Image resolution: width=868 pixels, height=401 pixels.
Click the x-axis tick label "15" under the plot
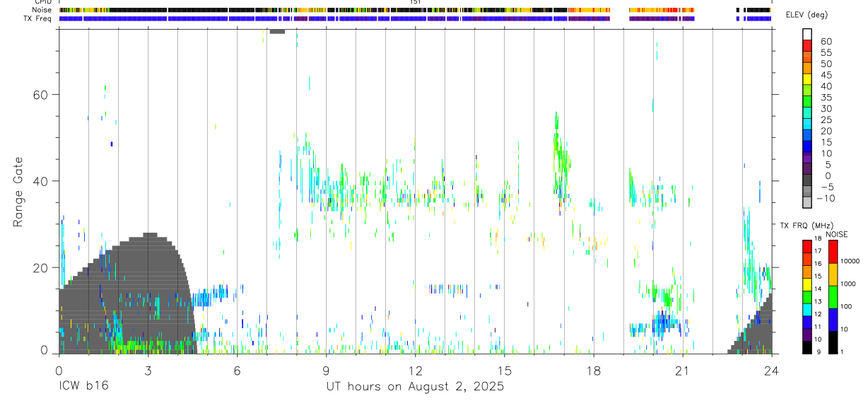[x=505, y=370]
